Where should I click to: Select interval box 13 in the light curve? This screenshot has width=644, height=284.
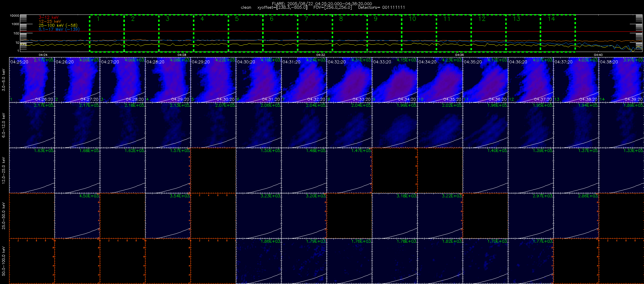tap(523, 33)
